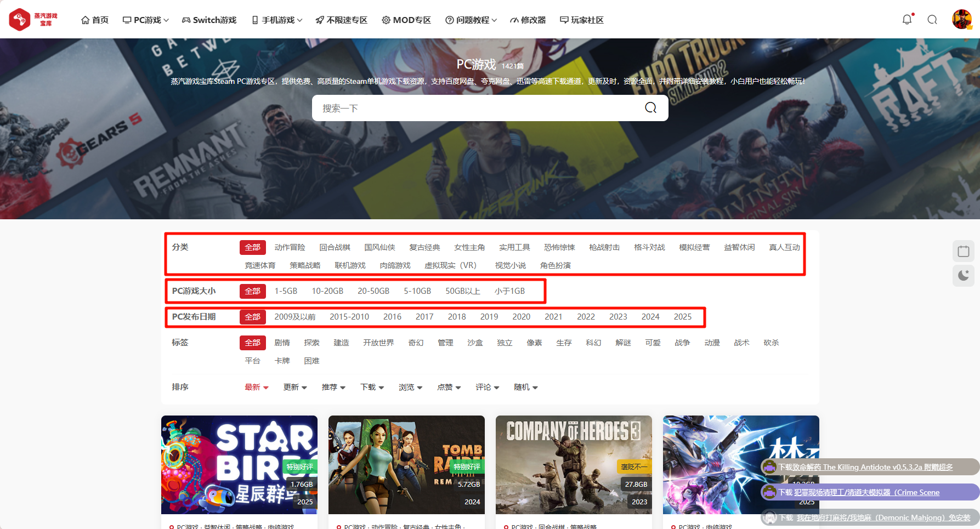Sort by 最新 dropdown
980x529 pixels.
[256, 387]
